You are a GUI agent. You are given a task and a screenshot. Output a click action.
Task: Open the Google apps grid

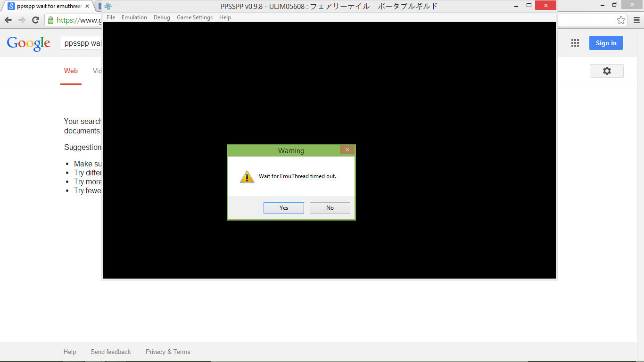575,43
